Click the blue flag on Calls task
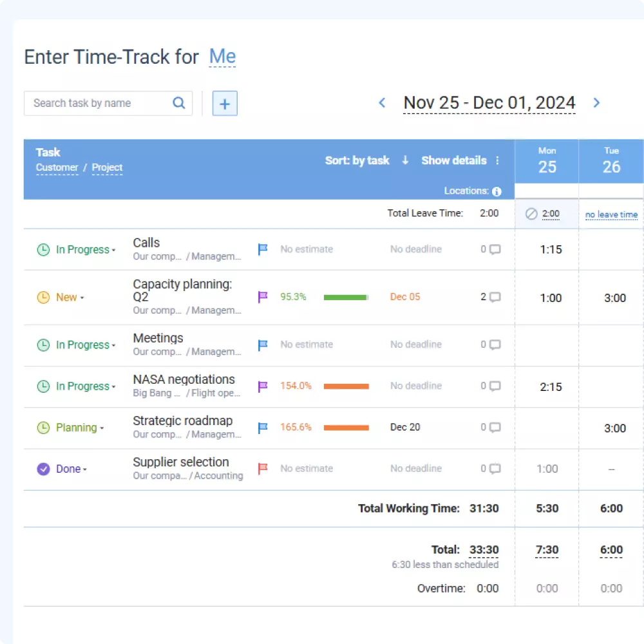The image size is (644, 644). [x=263, y=249]
